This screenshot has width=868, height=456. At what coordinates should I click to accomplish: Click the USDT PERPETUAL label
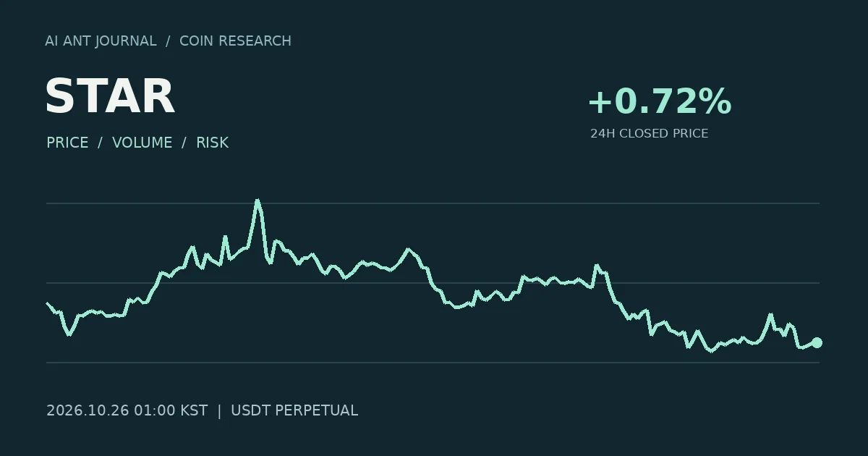tap(294, 410)
